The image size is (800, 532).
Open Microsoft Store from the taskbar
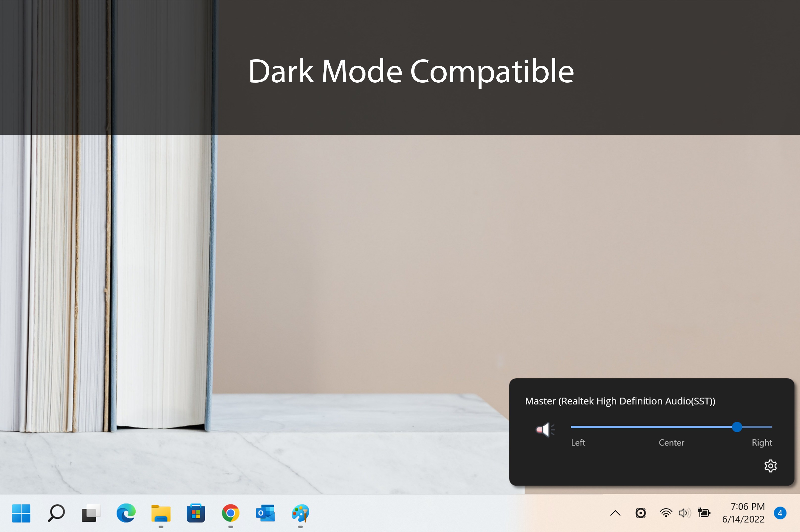196,513
